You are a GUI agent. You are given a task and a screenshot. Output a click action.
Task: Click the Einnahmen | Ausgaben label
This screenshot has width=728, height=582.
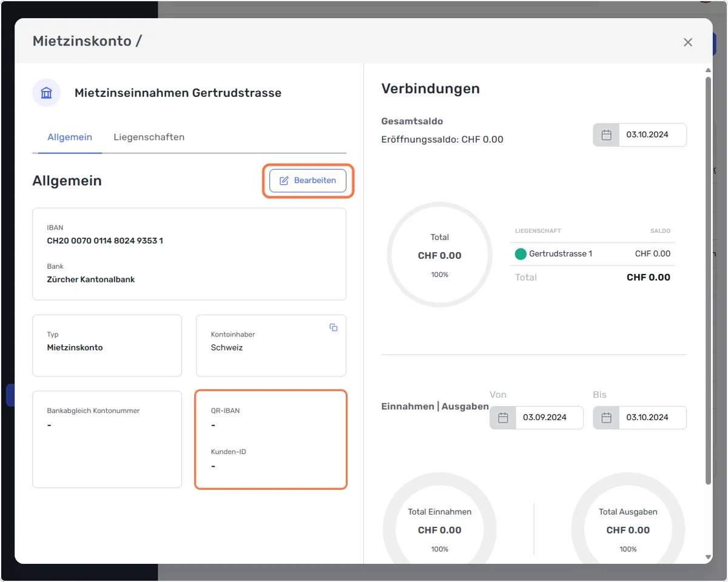click(x=434, y=406)
